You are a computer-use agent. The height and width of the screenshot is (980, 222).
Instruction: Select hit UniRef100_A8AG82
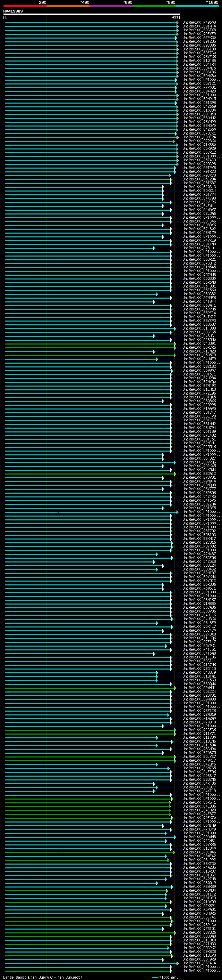click(x=199, y=294)
